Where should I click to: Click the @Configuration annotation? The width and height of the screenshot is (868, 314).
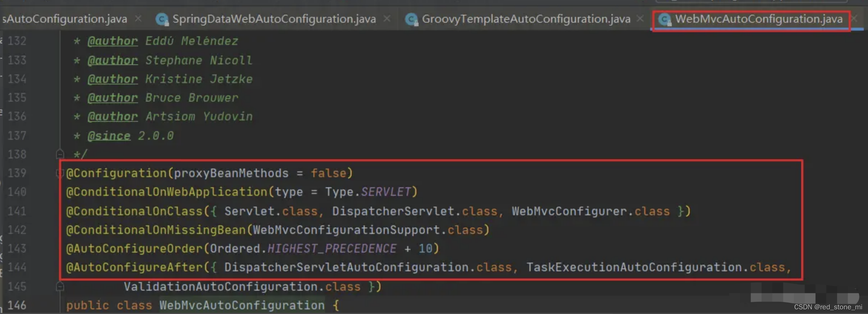(x=117, y=173)
